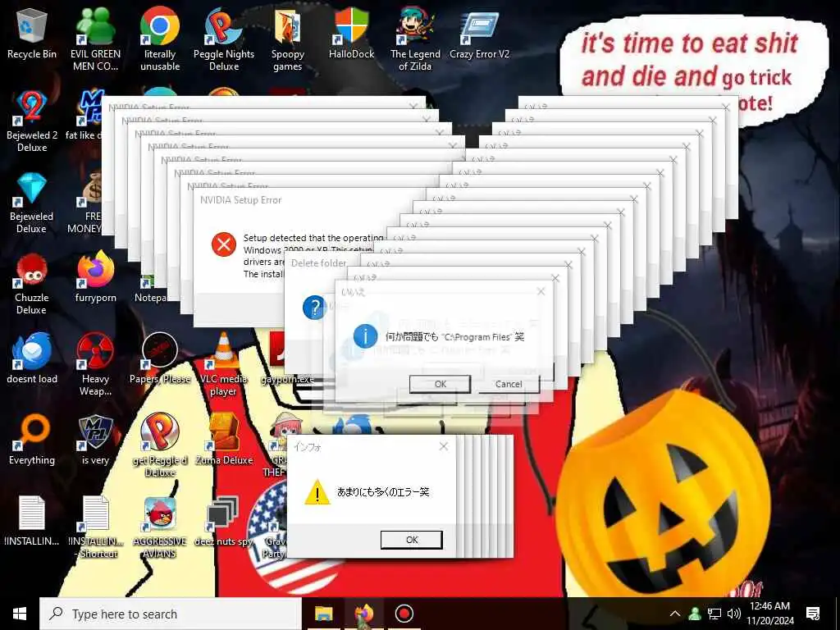The height and width of the screenshot is (630, 840).
Task: Open the clock showing 12:46 AM
Action: [x=769, y=614]
